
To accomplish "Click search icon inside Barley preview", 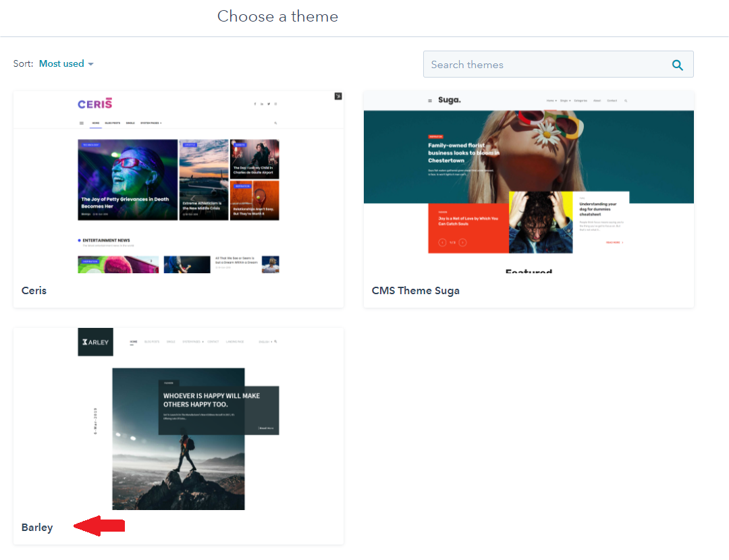I will [275, 342].
